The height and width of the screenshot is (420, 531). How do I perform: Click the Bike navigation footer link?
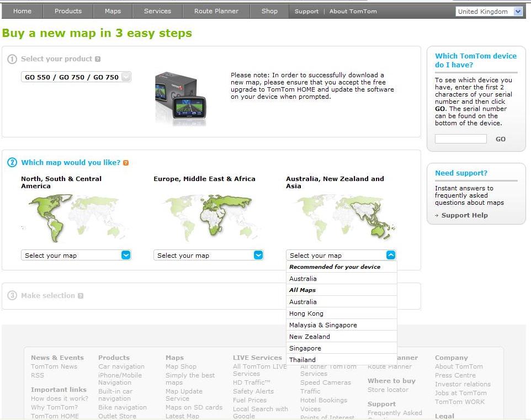123,407
